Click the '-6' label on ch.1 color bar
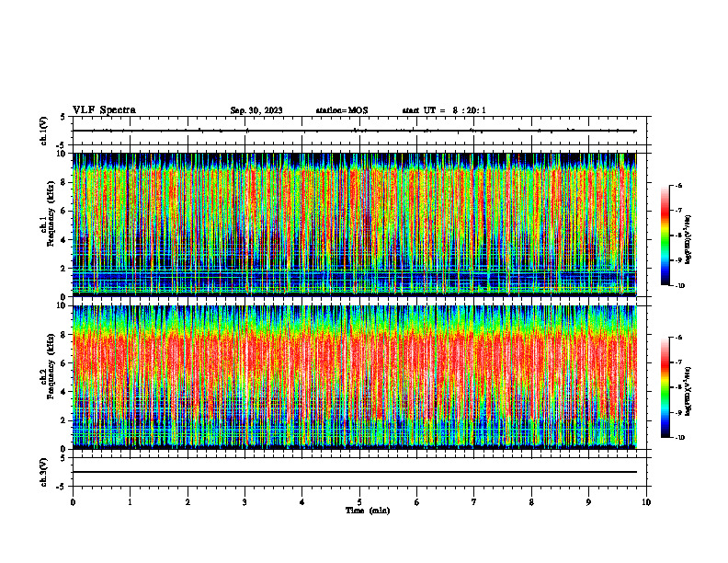This screenshot has height=563, width=728. pos(678,185)
